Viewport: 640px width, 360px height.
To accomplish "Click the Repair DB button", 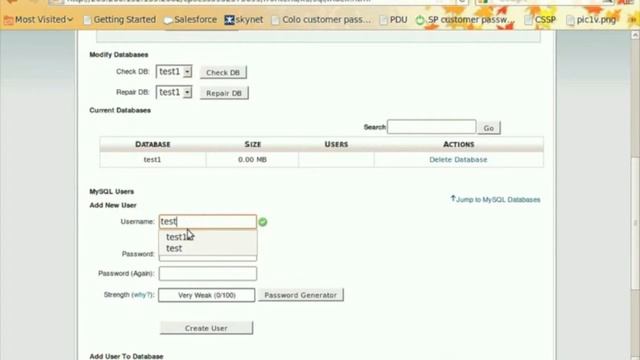I will (224, 93).
